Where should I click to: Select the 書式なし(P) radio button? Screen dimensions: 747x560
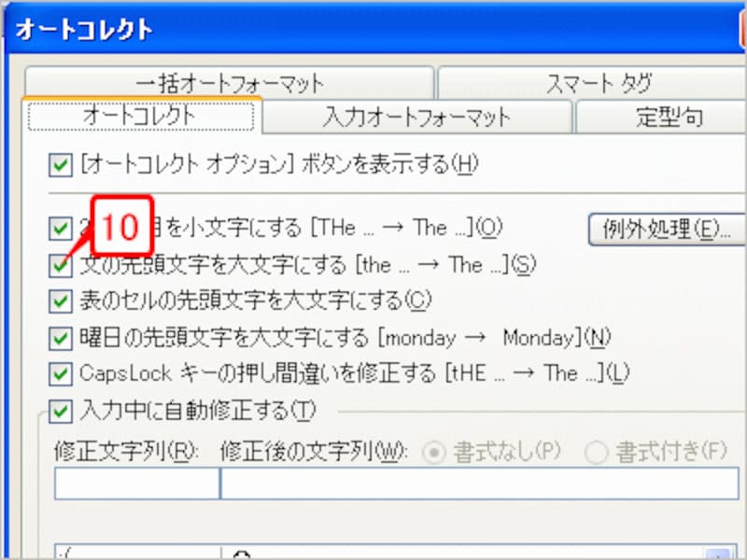434,453
